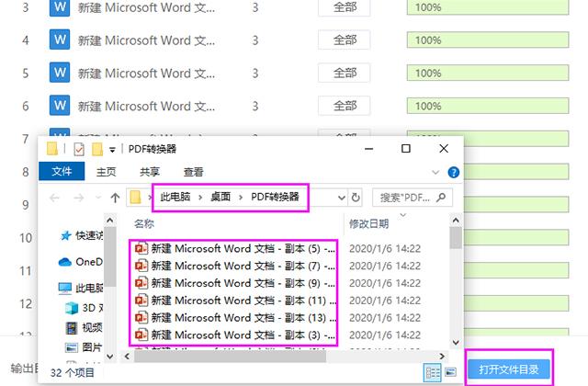Select file 副本 (11) in list
The image size is (588, 386).
[x=235, y=301]
